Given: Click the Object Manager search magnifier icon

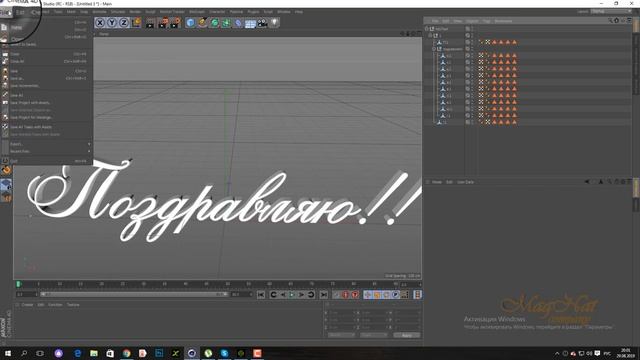Looking at the screenshot, I should point(610,20).
